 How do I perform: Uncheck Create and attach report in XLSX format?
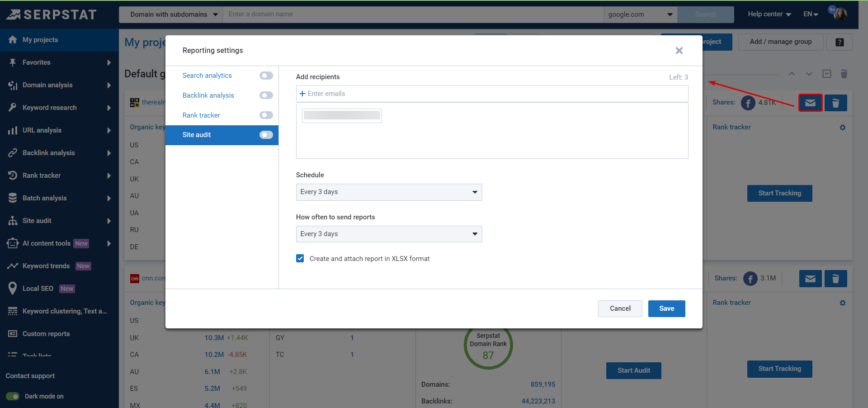[x=300, y=258]
